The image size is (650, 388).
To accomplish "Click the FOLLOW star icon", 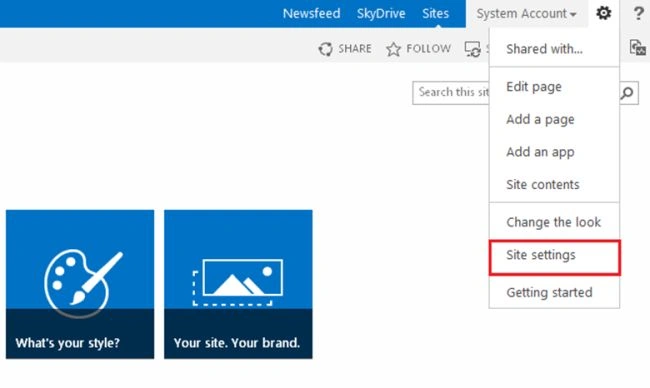I will click(x=393, y=49).
